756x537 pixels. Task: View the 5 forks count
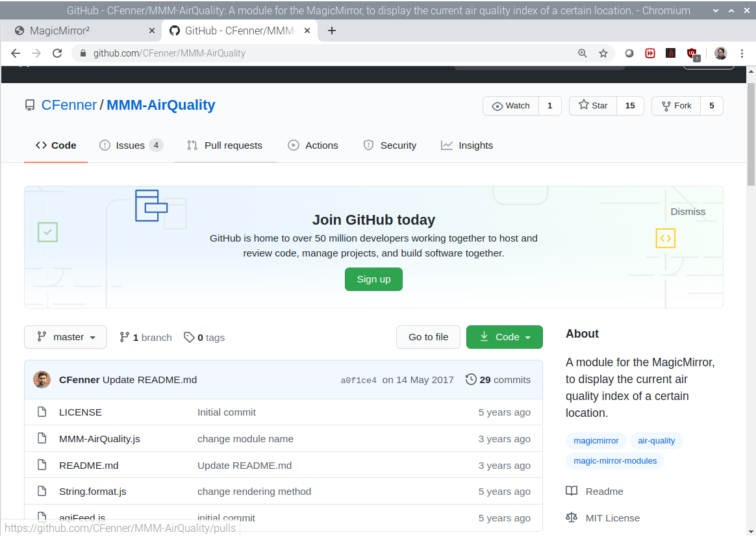coord(712,106)
